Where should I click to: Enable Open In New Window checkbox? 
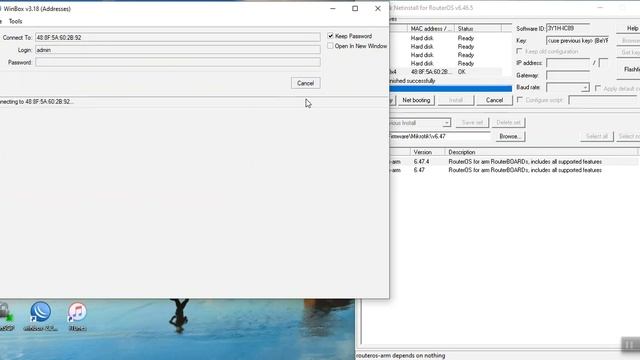pyautogui.click(x=330, y=46)
